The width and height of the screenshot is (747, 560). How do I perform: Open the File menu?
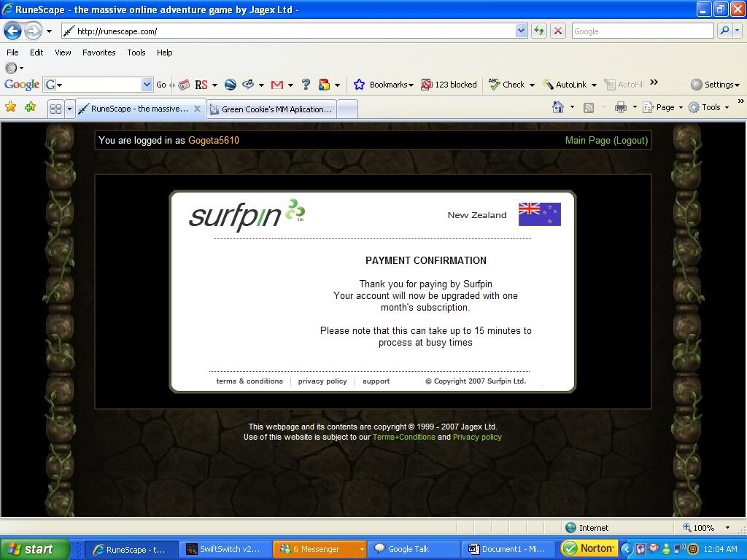12,52
